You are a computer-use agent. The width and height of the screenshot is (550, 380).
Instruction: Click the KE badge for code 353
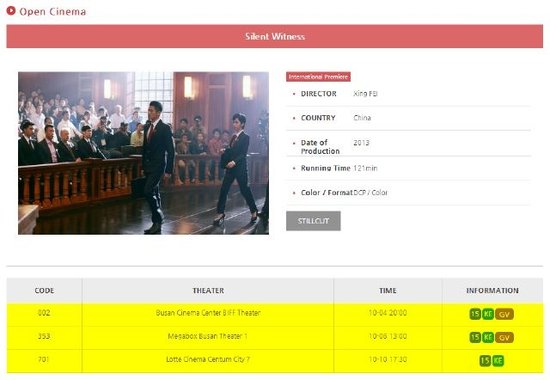tap(488, 337)
